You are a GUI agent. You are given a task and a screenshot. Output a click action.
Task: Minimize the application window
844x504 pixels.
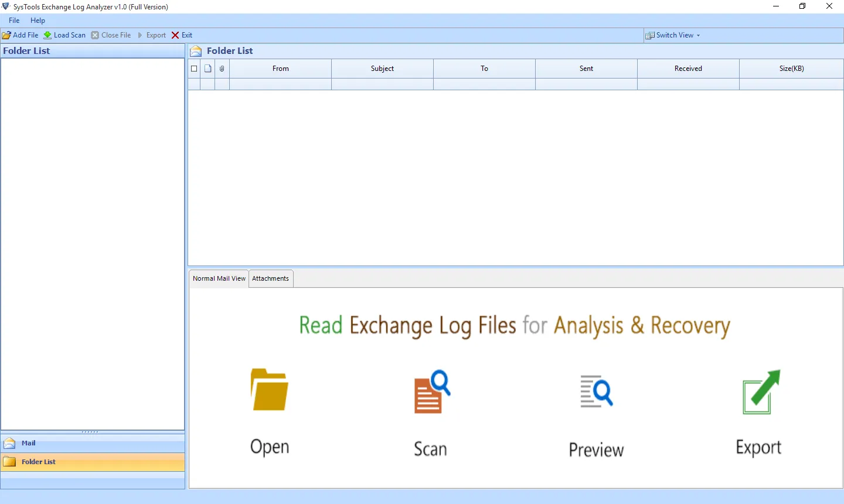[776, 6]
